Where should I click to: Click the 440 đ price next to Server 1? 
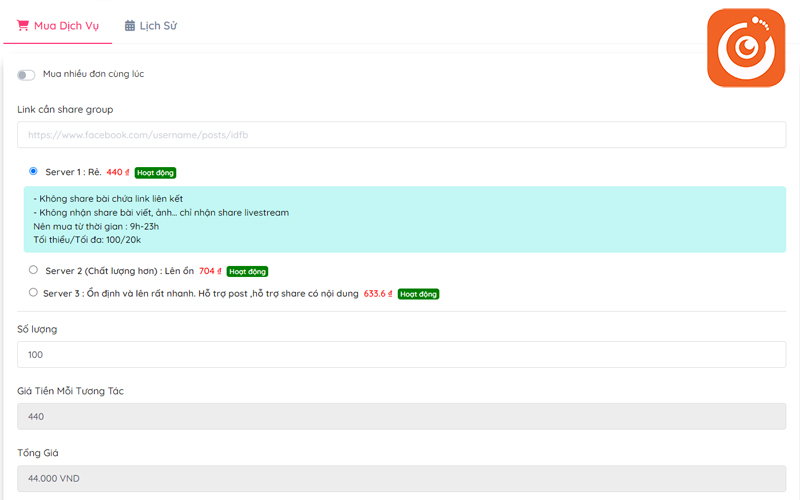[x=118, y=172]
